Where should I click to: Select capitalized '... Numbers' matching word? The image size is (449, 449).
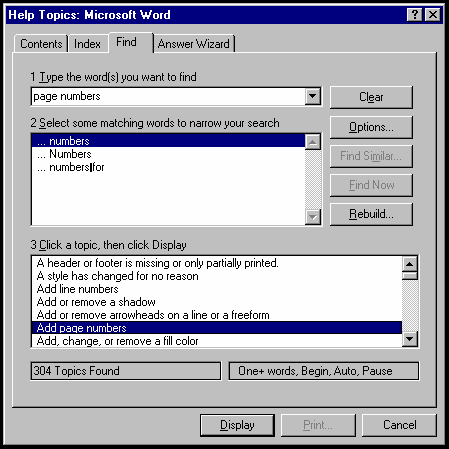coord(168,154)
